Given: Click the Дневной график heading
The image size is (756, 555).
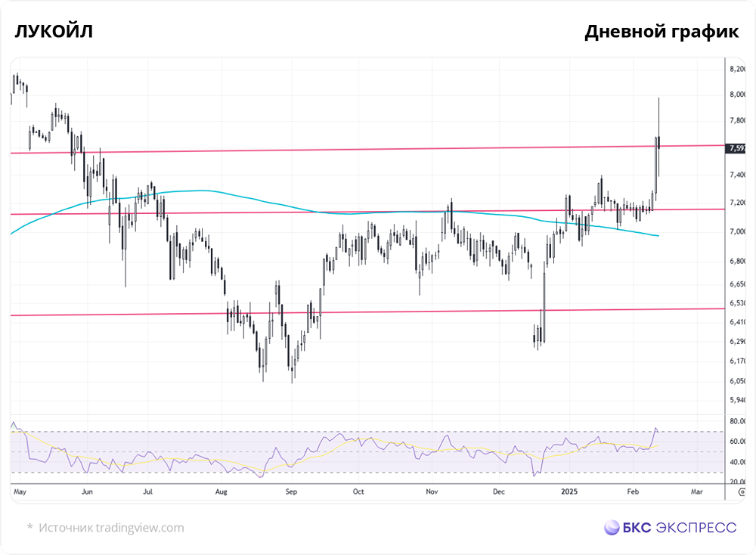Looking at the screenshot, I should (x=661, y=32).
